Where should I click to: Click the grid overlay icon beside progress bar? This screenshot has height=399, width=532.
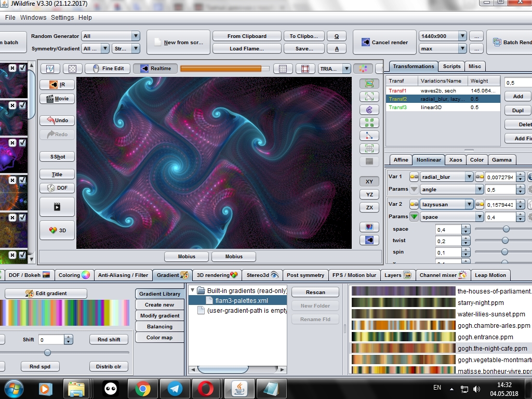[x=283, y=69]
